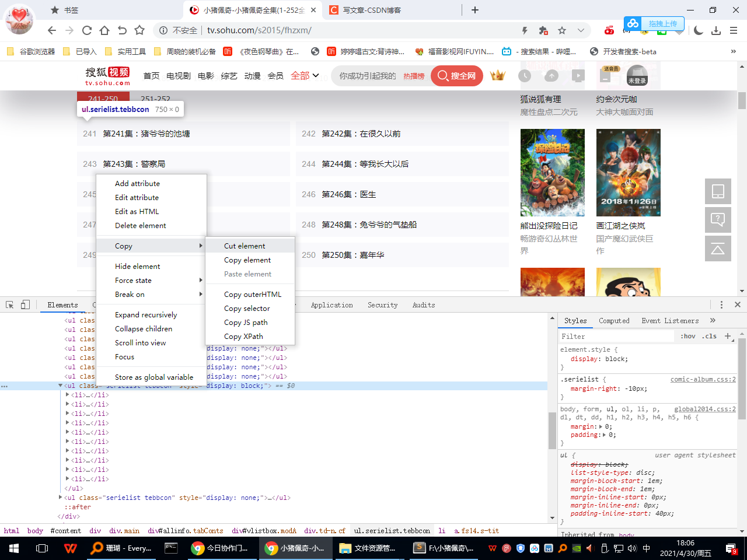747x560 pixels.
Task: Open the 画江湖之侠岚 poster thumbnail
Action: coord(629,173)
